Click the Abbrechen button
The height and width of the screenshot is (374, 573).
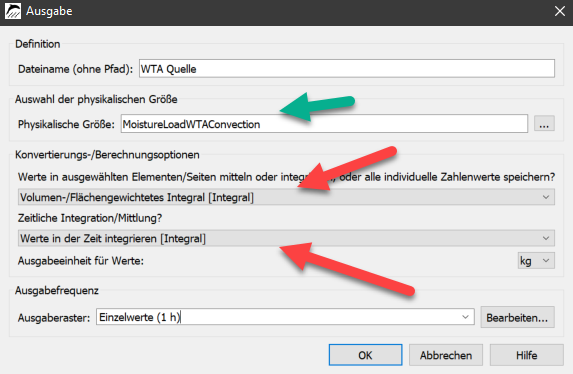[x=446, y=355]
